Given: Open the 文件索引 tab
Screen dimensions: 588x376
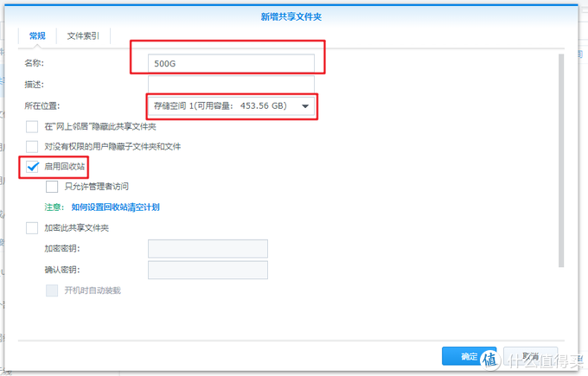Looking at the screenshot, I should point(83,36).
